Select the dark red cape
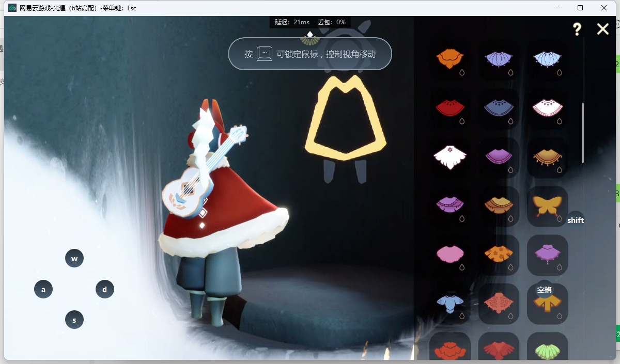This screenshot has width=620, height=364. [x=450, y=107]
